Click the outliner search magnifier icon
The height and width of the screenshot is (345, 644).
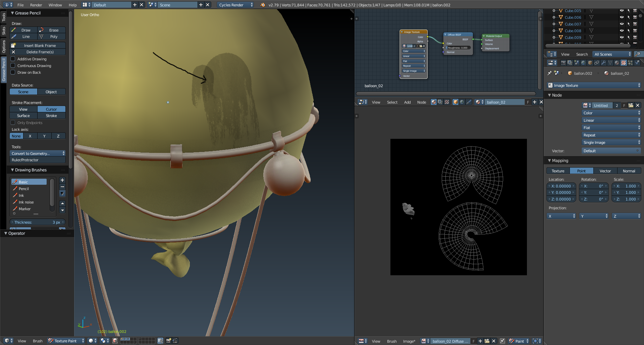638,54
